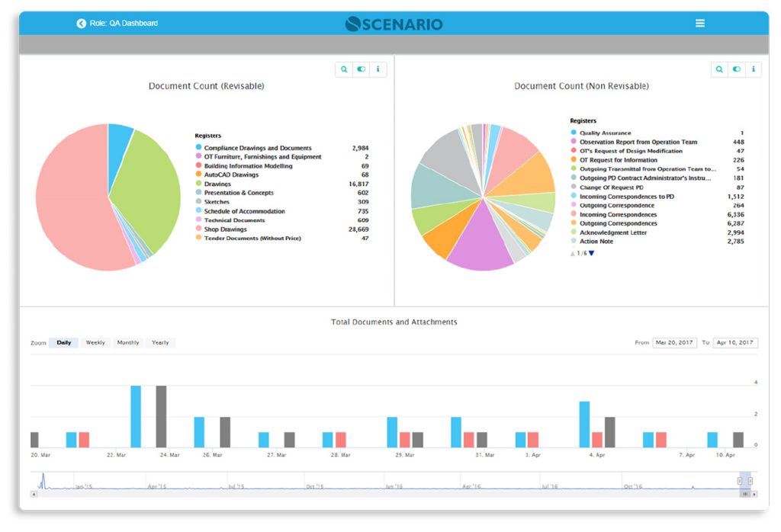Open the info icon on Non Revisable panel
Screen dimensions: 781x532
coord(753,69)
